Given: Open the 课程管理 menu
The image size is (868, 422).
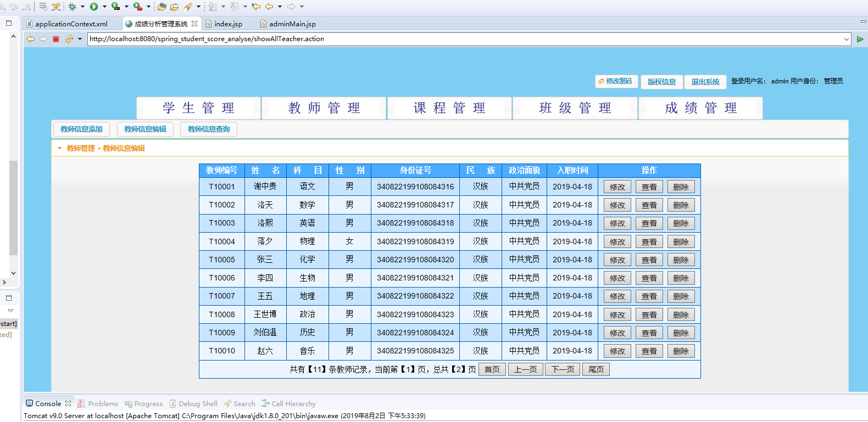Looking at the screenshot, I should click(449, 108).
